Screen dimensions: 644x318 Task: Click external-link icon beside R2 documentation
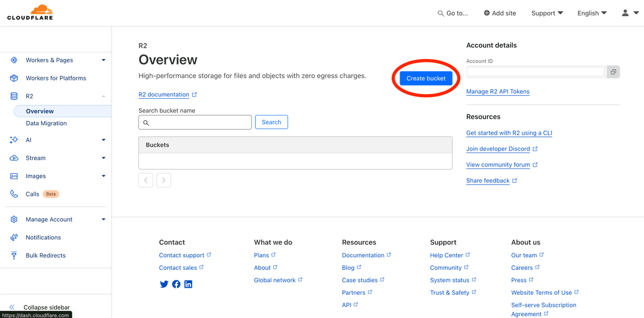(194, 94)
